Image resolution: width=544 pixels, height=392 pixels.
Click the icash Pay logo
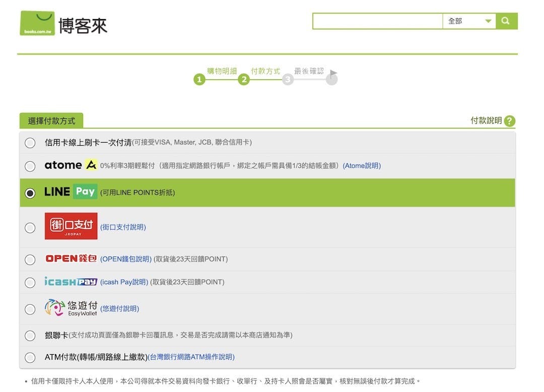[71, 281]
